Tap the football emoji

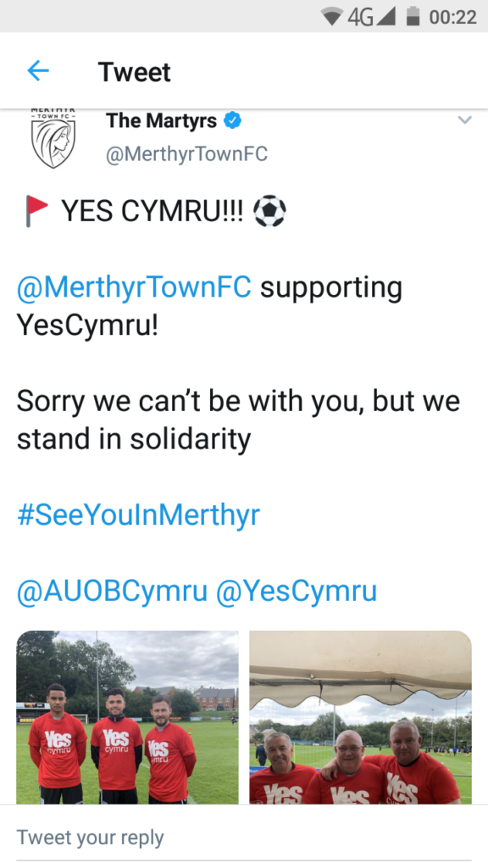tap(269, 212)
